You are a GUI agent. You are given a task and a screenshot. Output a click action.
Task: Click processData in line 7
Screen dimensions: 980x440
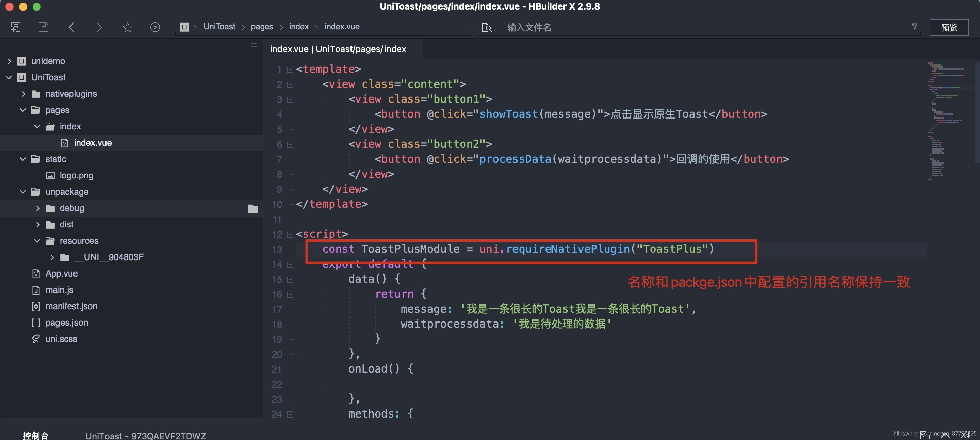tap(515, 159)
